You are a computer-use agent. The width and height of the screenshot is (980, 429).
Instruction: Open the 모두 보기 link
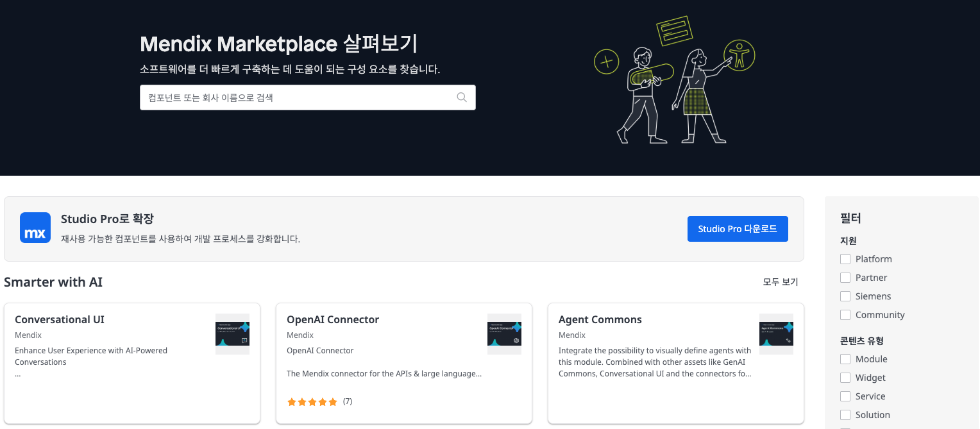click(x=781, y=282)
